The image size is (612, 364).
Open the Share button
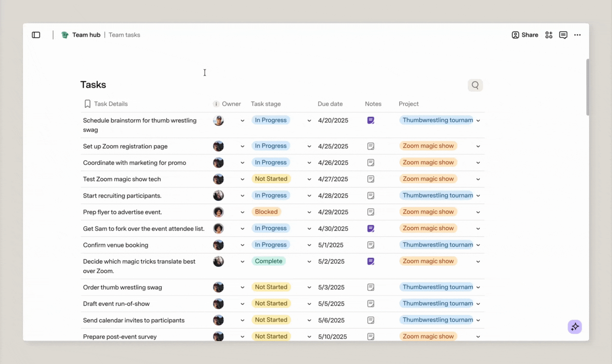click(x=525, y=35)
